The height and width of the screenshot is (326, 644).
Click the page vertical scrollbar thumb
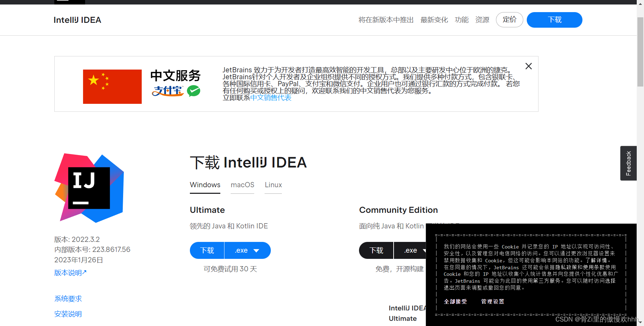[640, 52]
